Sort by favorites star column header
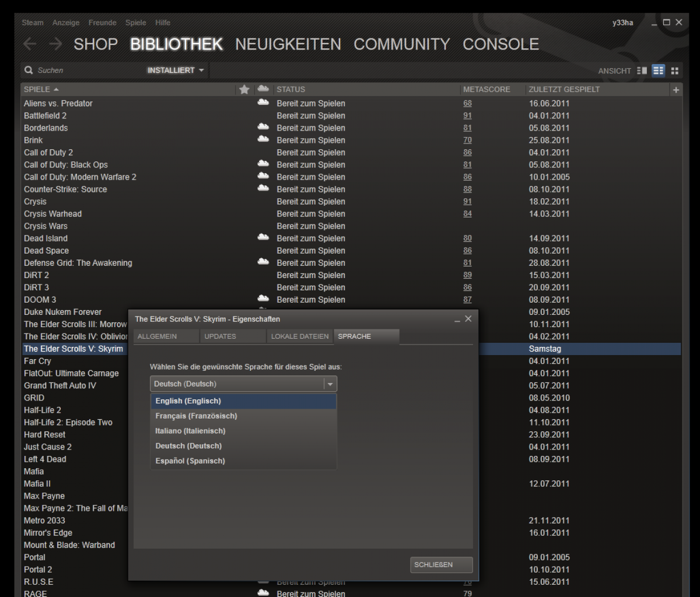 [244, 89]
